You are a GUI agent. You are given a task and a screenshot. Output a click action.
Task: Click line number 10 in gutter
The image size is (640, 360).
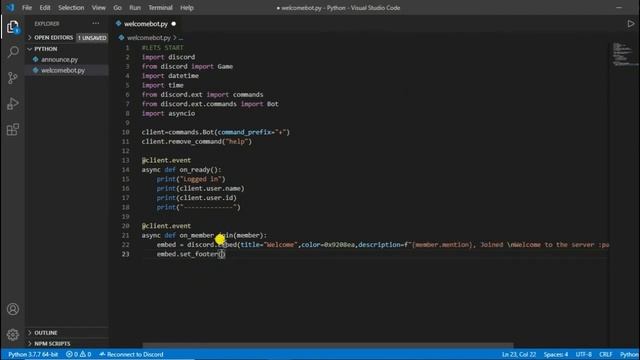(126, 132)
